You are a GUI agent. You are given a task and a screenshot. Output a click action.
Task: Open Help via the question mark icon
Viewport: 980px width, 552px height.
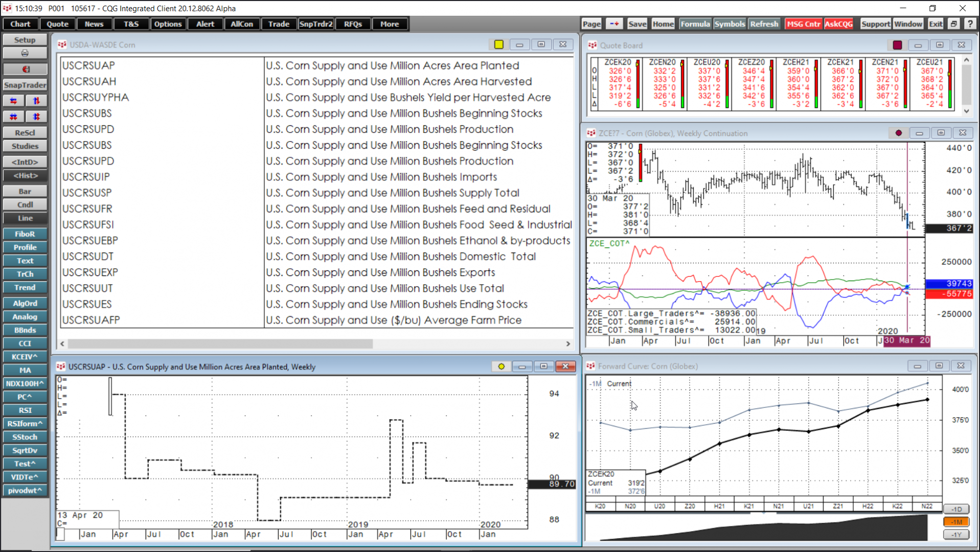click(x=970, y=24)
